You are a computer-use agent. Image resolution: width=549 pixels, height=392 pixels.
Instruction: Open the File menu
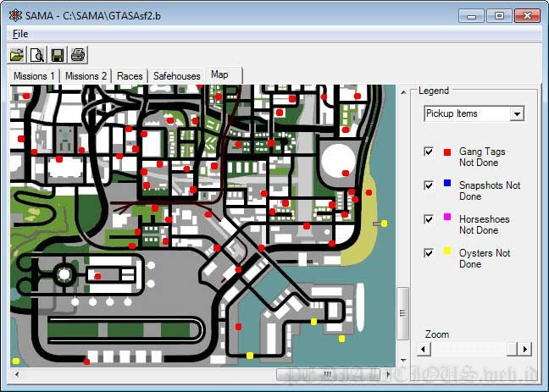point(20,34)
